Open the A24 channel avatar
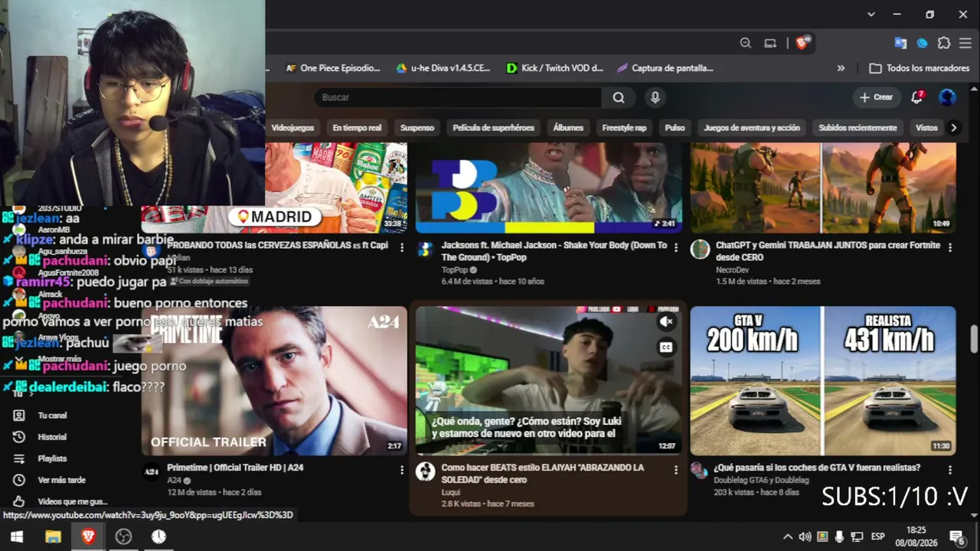 pos(151,471)
